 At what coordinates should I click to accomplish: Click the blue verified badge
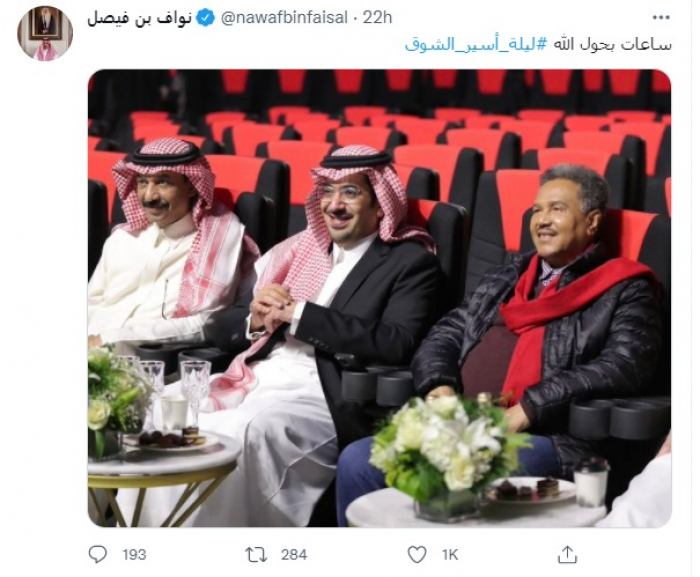[x=206, y=18]
